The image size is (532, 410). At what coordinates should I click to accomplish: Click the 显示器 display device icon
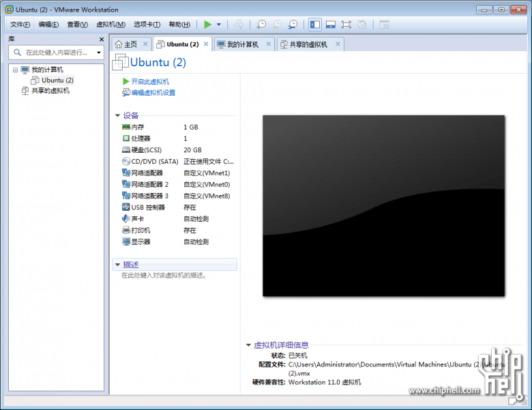[126, 241]
